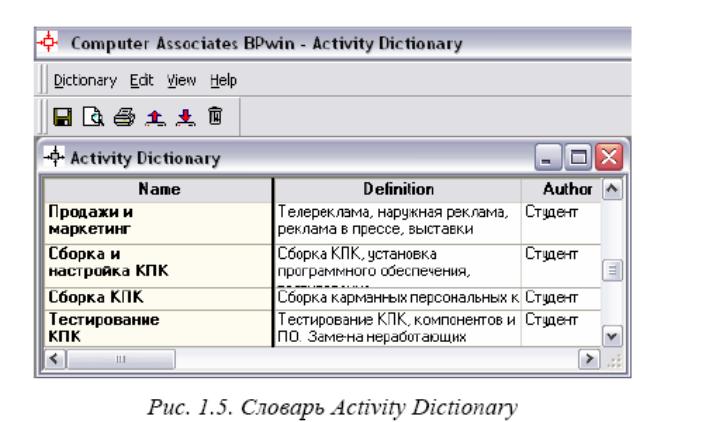Screen dimensions: 722x422
Task: Click the definition "Сборка карманных персональных к"
Action: (398, 299)
